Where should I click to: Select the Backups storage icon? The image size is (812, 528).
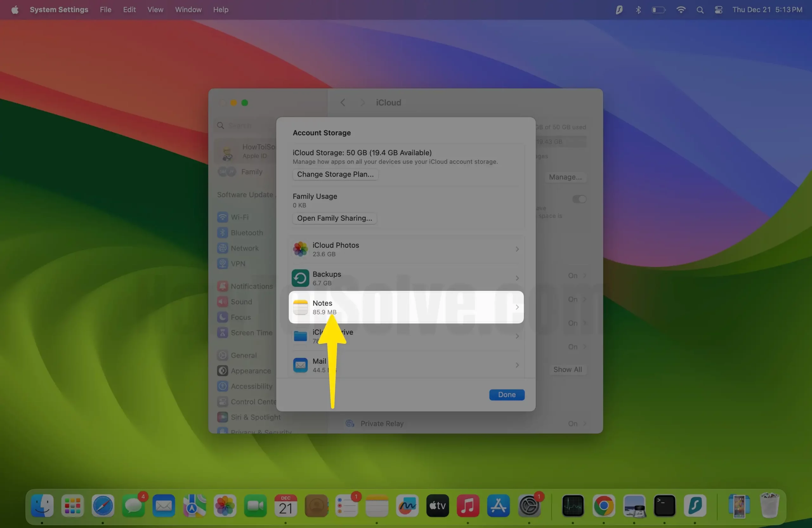pos(300,278)
